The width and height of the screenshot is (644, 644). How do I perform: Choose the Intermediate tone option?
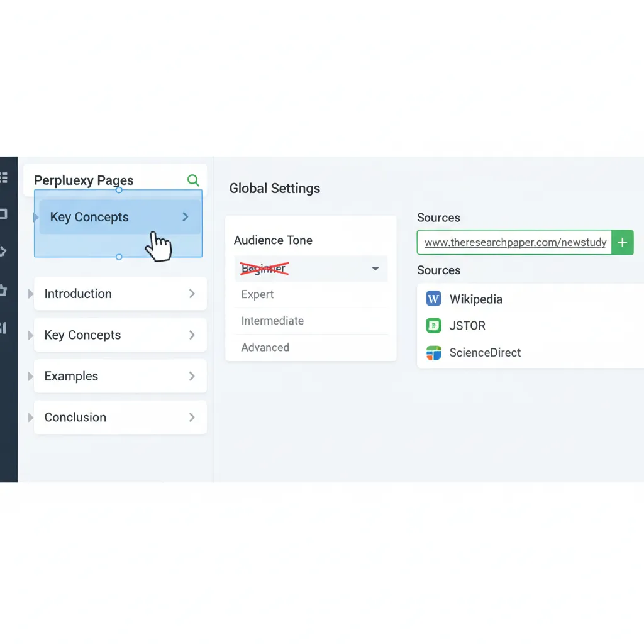[272, 321]
